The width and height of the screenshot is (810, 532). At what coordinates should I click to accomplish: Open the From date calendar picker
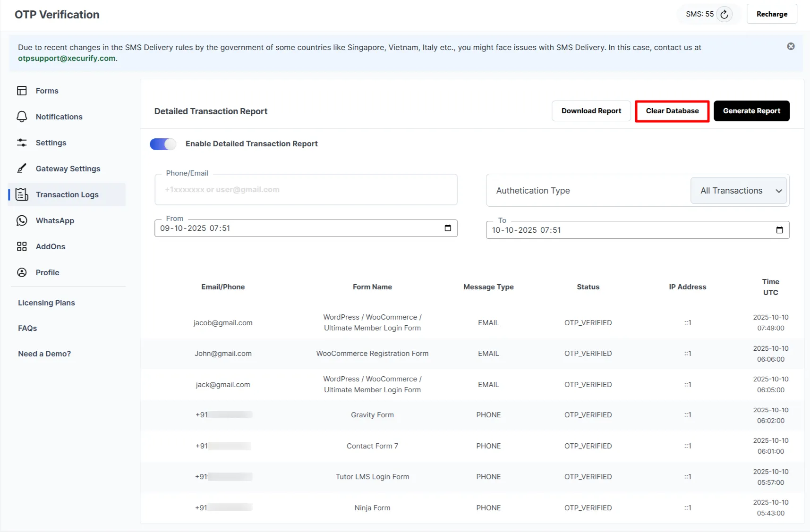(448, 228)
